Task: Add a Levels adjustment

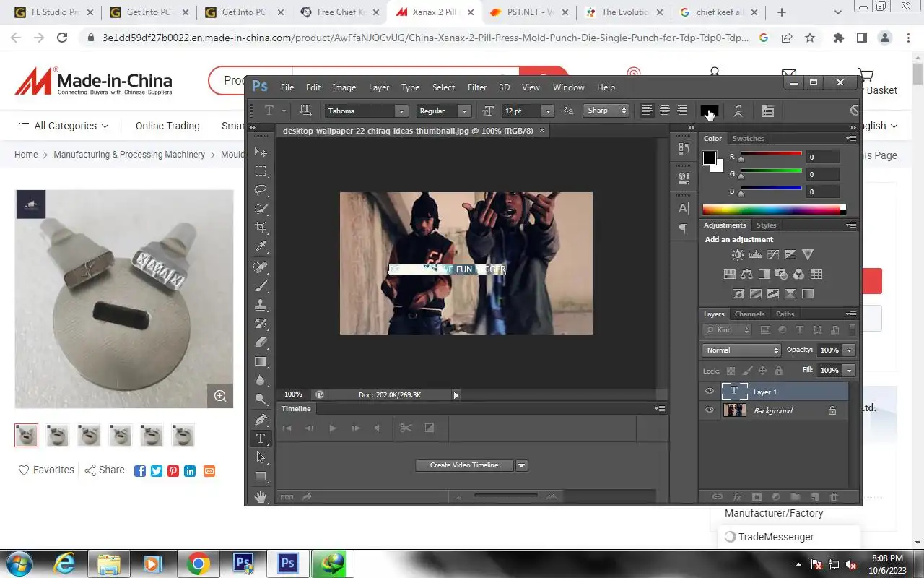Action: 755,254
